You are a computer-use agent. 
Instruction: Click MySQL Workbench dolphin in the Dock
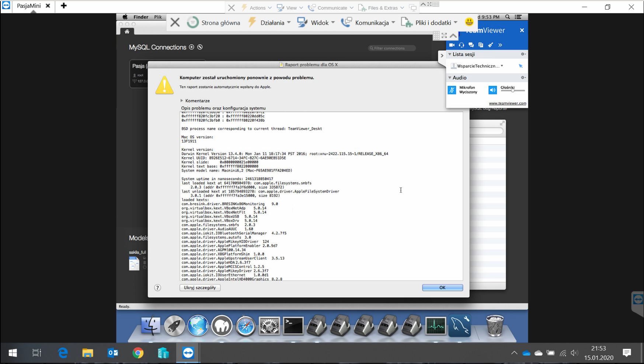point(459,326)
